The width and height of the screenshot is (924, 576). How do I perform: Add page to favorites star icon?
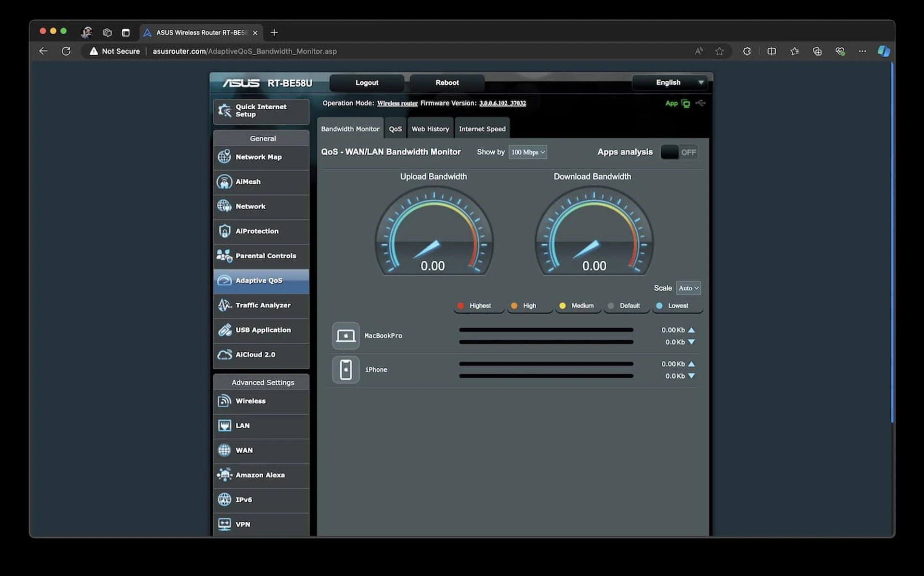tap(719, 51)
